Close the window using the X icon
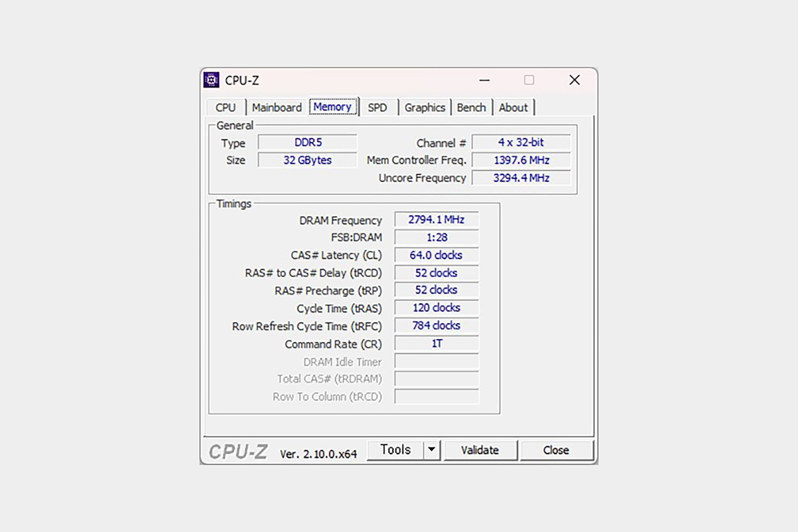This screenshot has height=532, width=798. coord(574,80)
